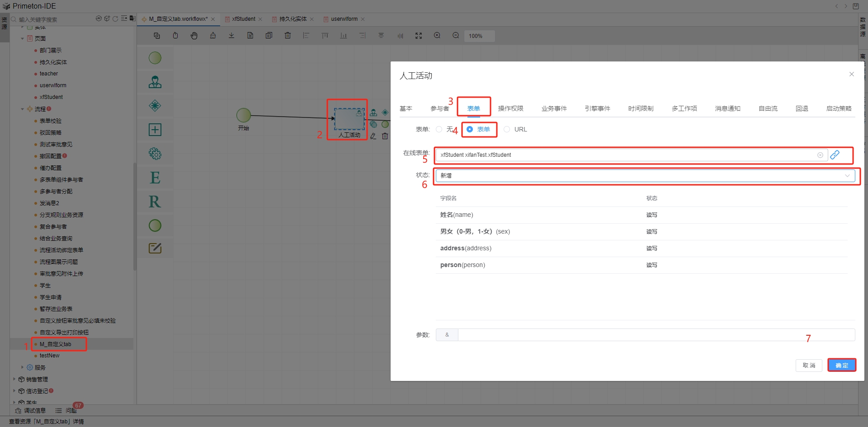Expand the 销售管理 tree node
This screenshot has height=427, width=868.
click(x=14, y=379)
